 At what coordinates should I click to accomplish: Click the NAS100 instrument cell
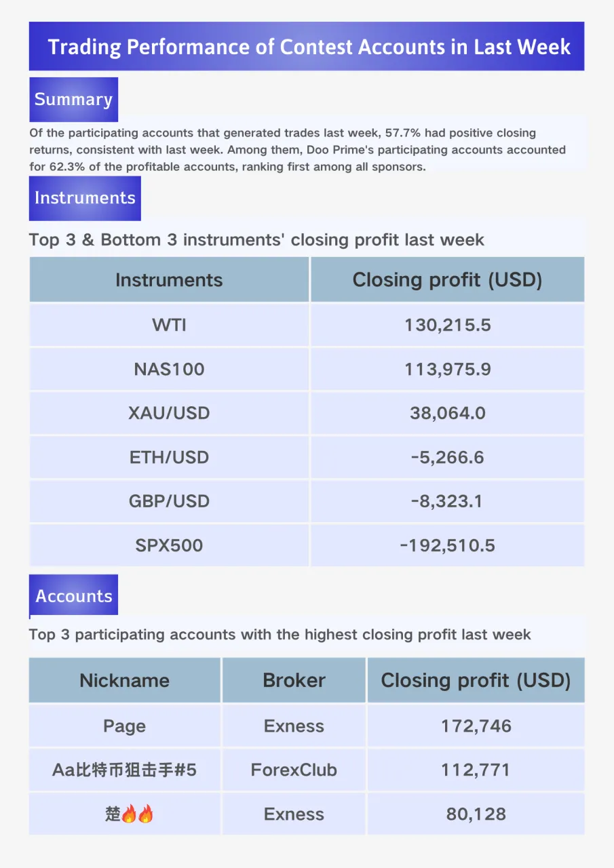click(169, 369)
